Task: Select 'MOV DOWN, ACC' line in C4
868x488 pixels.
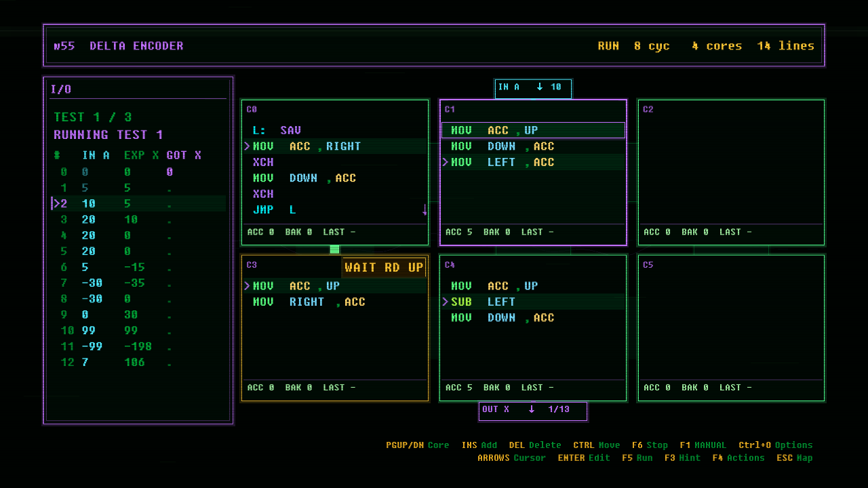Action: (x=533, y=317)
